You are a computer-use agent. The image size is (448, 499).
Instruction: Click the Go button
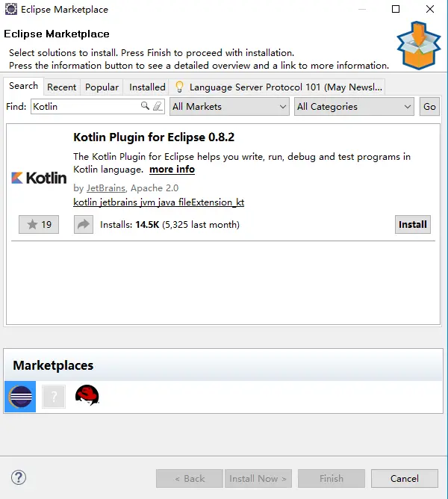click(429, 107)
